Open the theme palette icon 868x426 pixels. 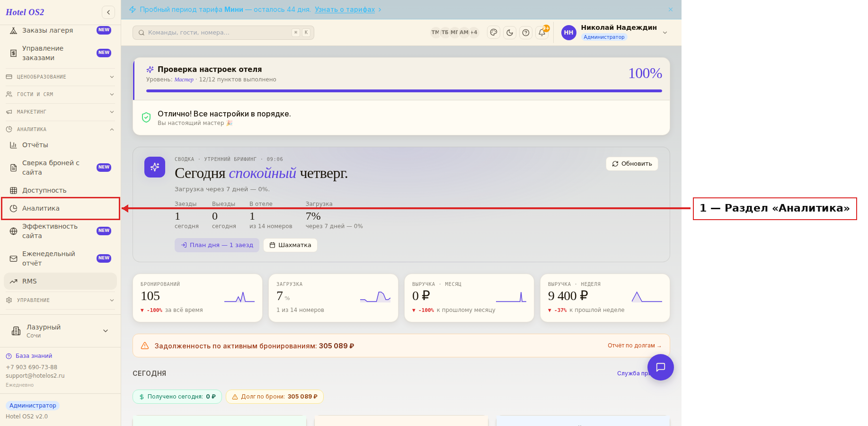[494, 33]
